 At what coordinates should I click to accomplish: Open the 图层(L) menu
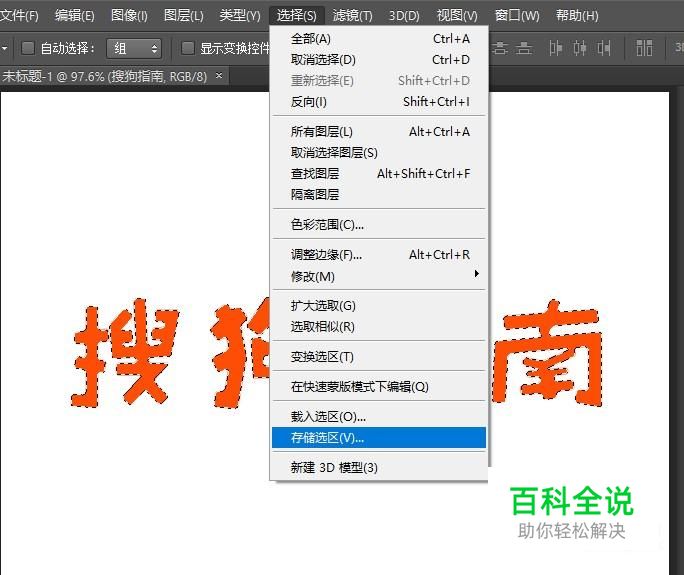[184, 16]
